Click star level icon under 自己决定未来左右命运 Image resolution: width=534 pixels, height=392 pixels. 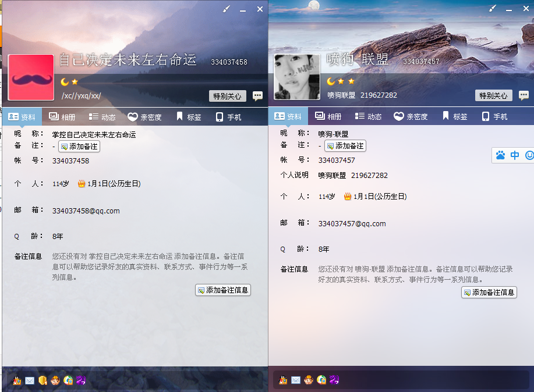(75, 81)
